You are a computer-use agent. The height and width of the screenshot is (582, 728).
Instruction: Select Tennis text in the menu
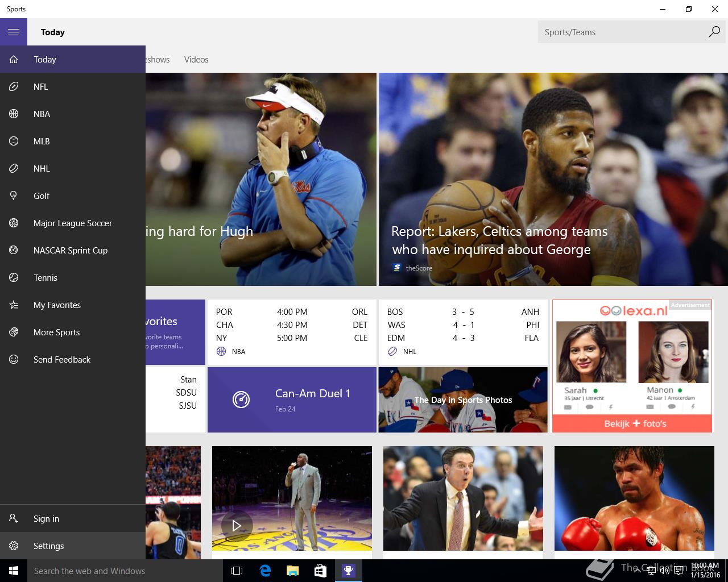(45, 278)
